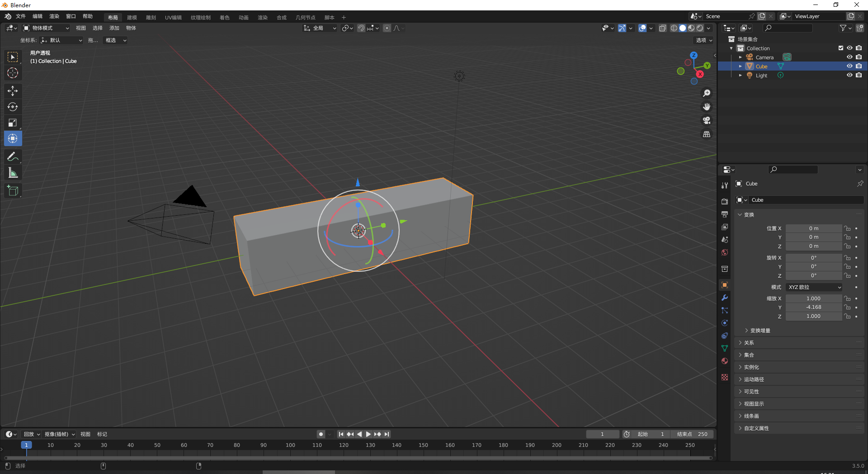This screenshot has width=868, height=474.
Task: Open the Render properties tab
Action: pyautogui.click(x=725, y=201)
